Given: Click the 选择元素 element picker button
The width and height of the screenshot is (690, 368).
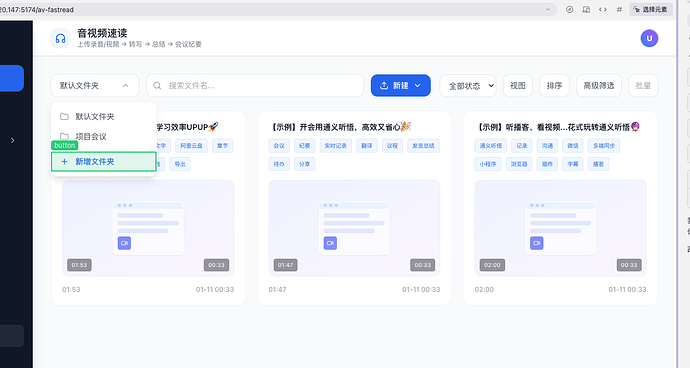Looking at the screenshot, I should 651,9.
